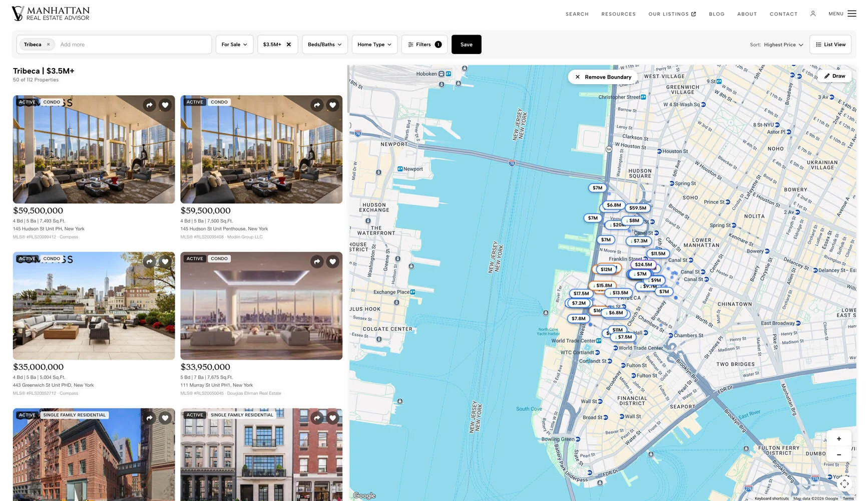Open OUR LISTINGS external link
This screenshot has width=868, height=501.
pyautogui.click(x=672, y=14)
